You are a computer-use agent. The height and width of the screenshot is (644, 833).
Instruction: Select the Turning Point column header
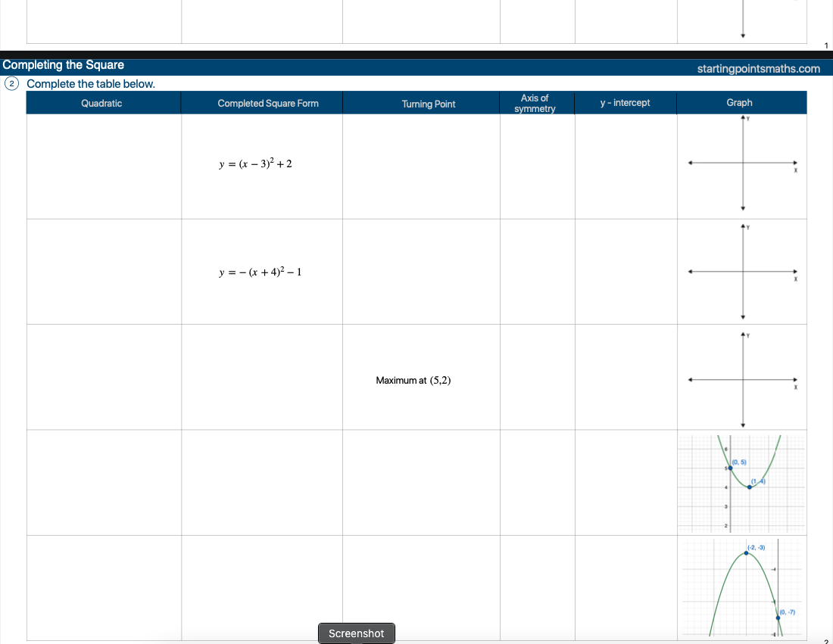pos(429,104)
